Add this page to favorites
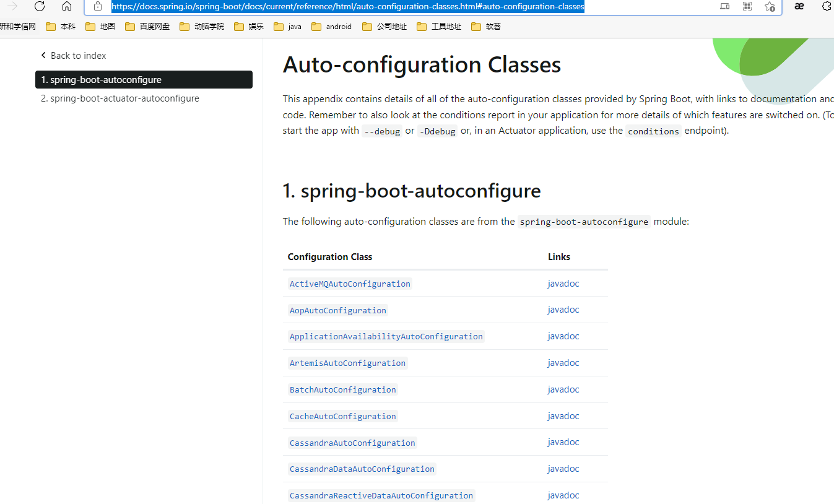 [x=770, y=6]
